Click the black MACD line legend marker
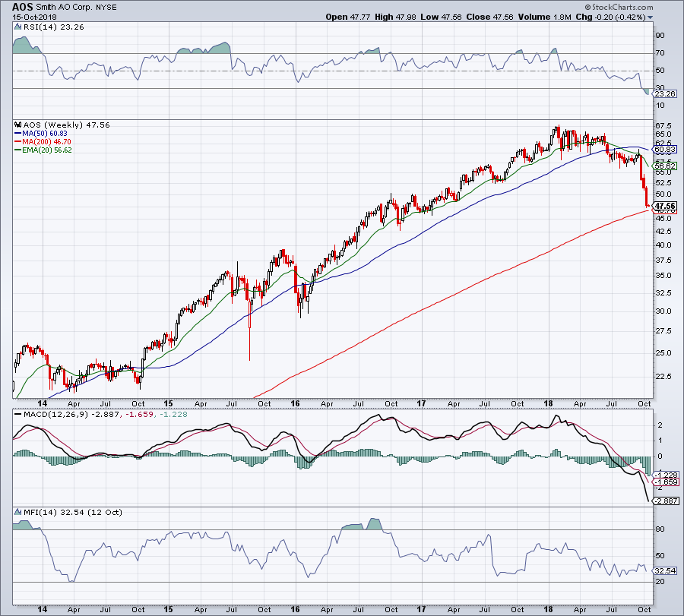 point(18,414)
